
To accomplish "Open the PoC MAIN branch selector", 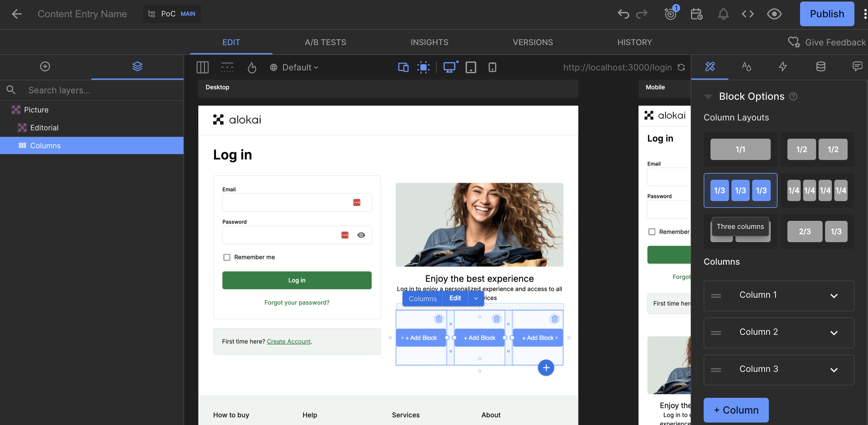I will [171, 14].
